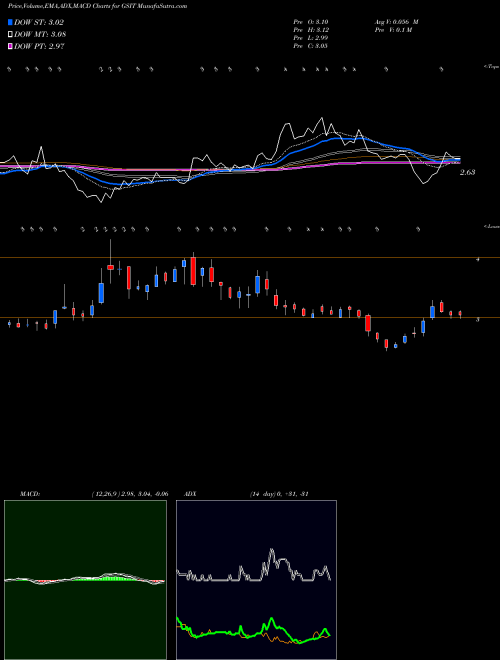The height and width of the screenshot is (660, 500).
Task: Click the 'Pre O: 3.10' value
Action: (311, 21)
